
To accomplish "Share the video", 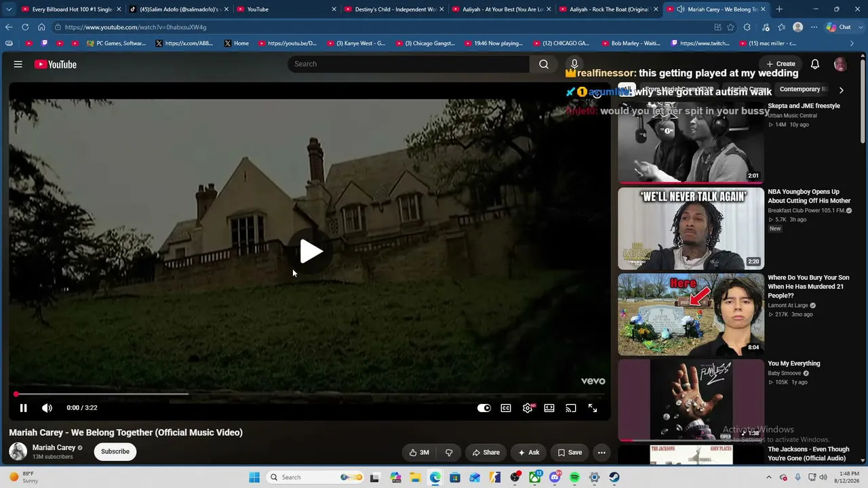I will pos(486,453).
